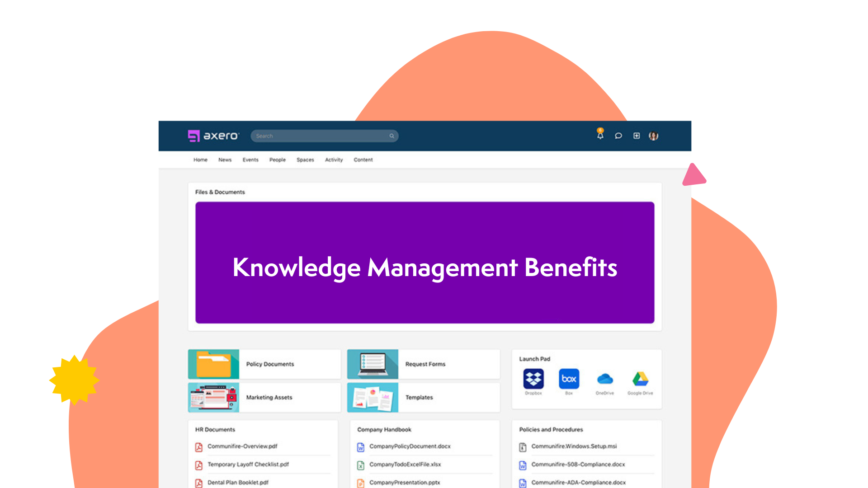Open Communifire.Windows.Setup.msi file link
The image size is (868, 488).
coord(574,446)
